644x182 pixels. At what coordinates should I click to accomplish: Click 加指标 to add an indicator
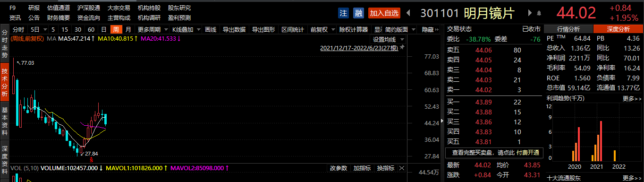pos(362,168)
